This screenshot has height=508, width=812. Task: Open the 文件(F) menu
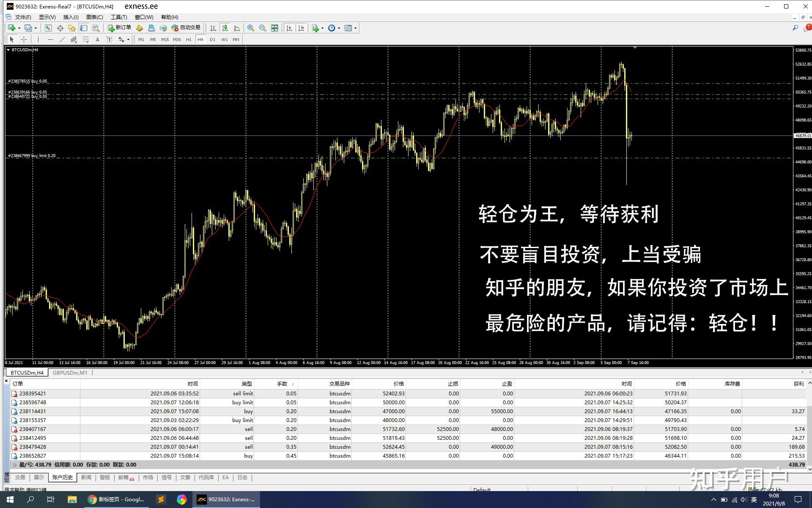23,17
